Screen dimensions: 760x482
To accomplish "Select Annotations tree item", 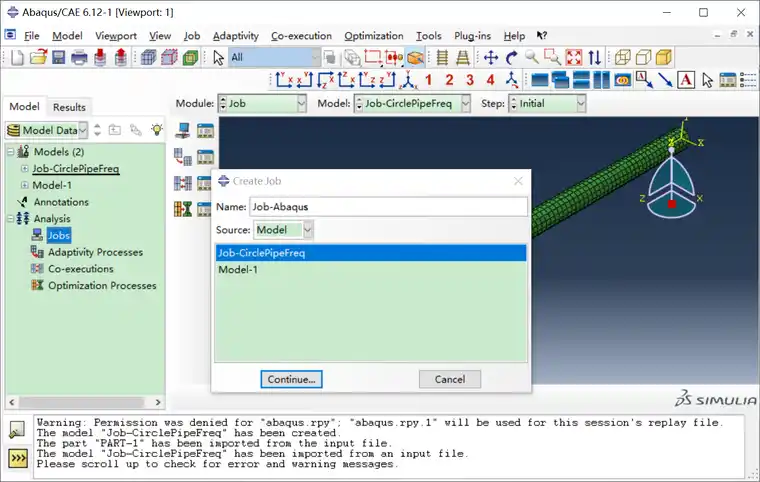I will (x=61, y=202).
